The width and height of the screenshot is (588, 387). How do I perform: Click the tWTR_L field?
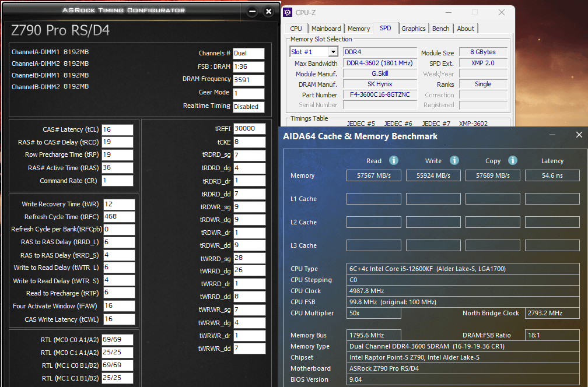119,268
